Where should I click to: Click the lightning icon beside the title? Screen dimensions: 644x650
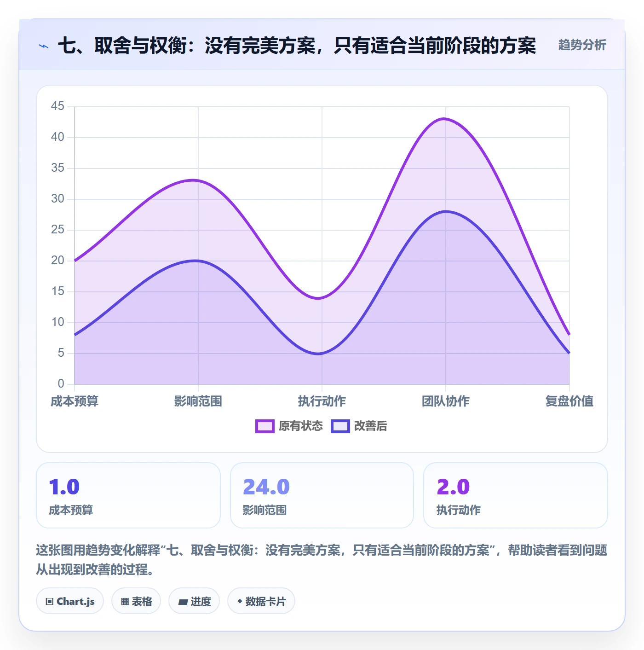coord(44,46)
